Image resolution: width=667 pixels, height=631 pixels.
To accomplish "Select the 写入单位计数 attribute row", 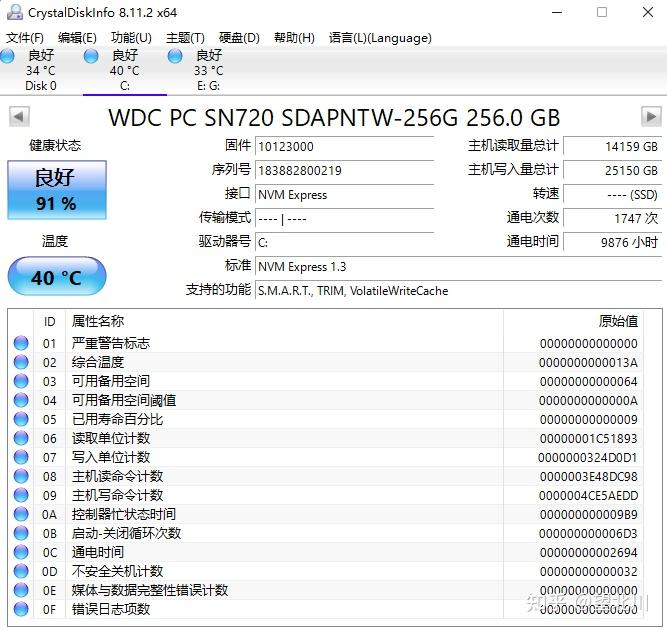I will pos(326,457).
